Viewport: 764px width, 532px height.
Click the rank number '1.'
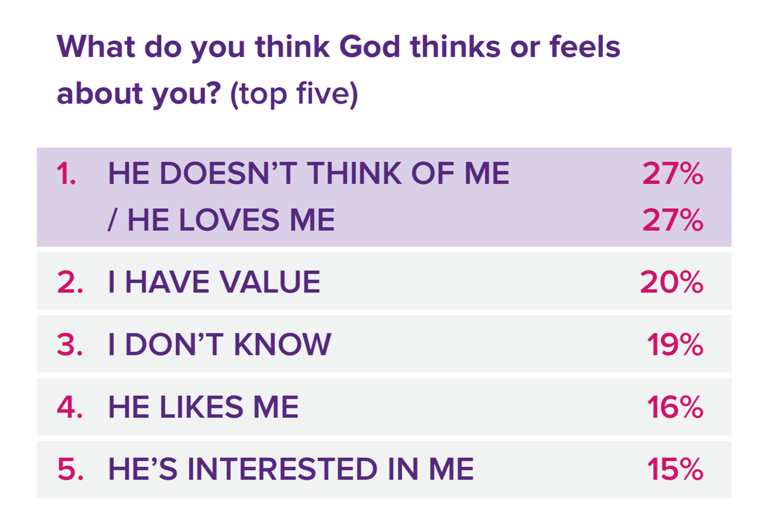pyautogui.click(x=66, y=174)
